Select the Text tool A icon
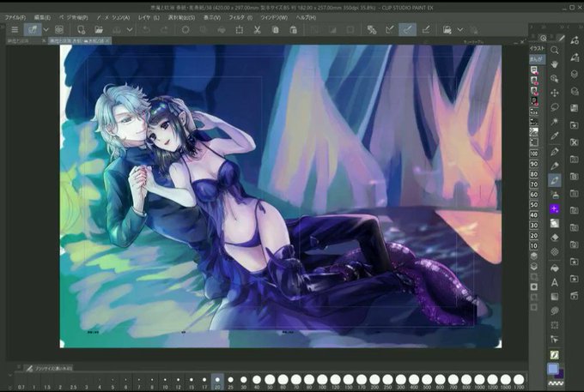The height and width of the screenshot is (392, 584). point(555,282)
